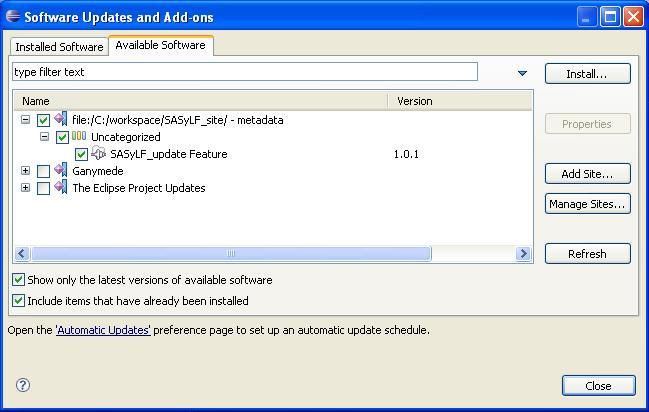
Task: Click the SASyLF_site metadata repository icon
Action: [61, 120]
